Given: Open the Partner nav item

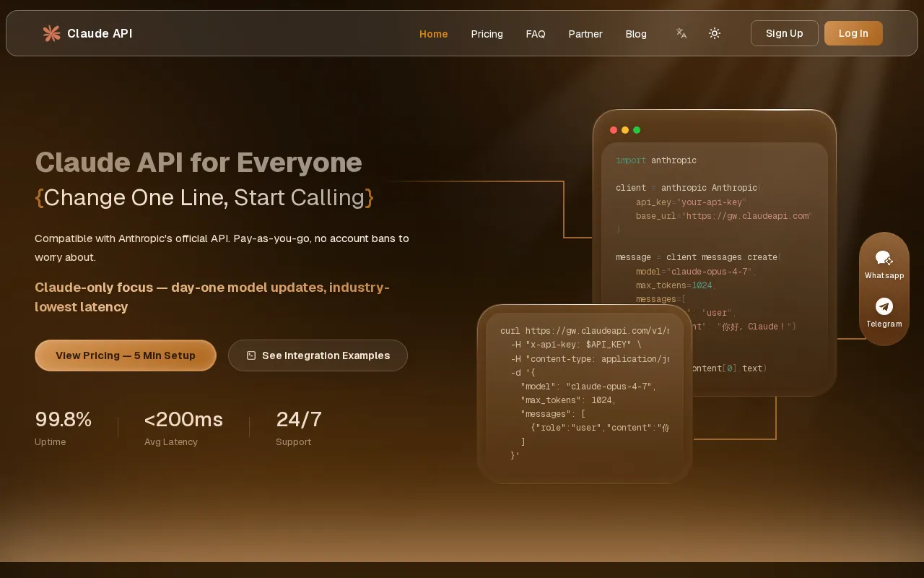Looking at the screenshot, I should coord(585,34).
